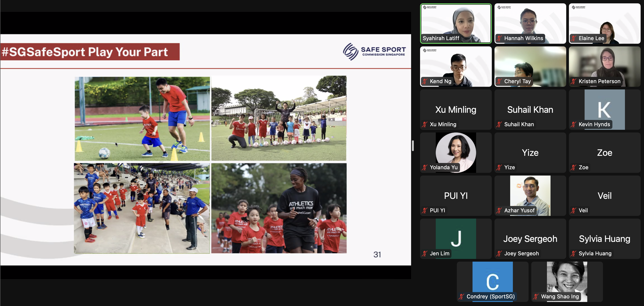Click muted mic icon beside Kevin Hynds

tap(574, 124)
